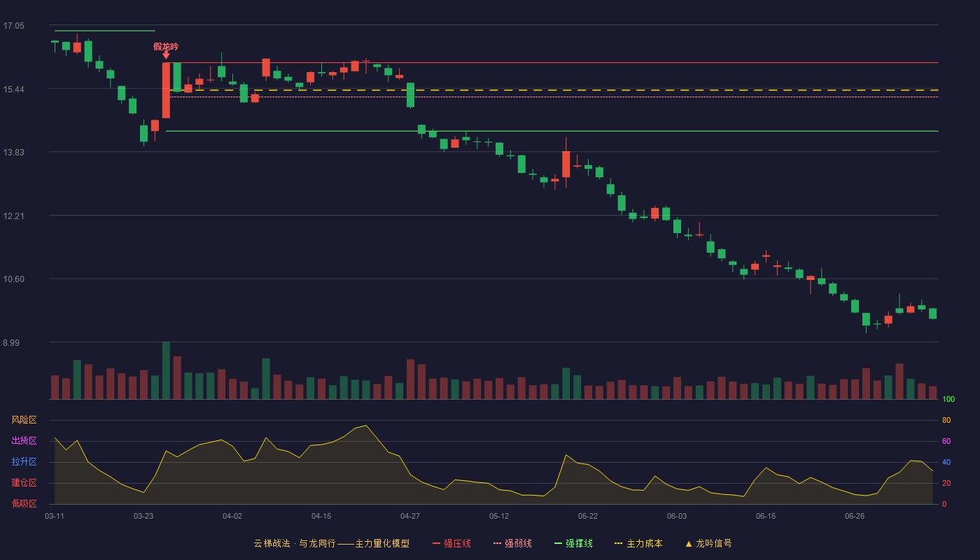Click the yellow dashed 主力成本 line

[x=553, y=90]
